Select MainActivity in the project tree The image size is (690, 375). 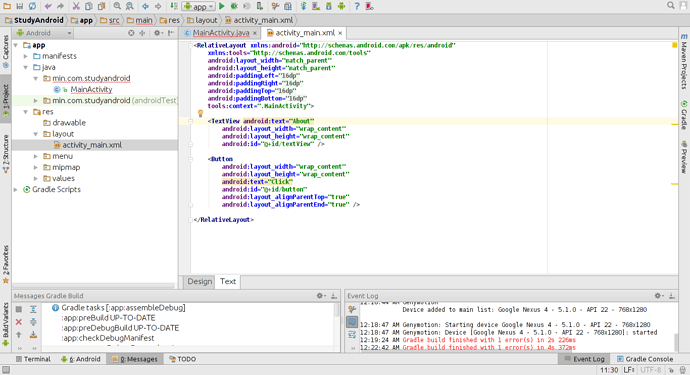coord(91,89)
